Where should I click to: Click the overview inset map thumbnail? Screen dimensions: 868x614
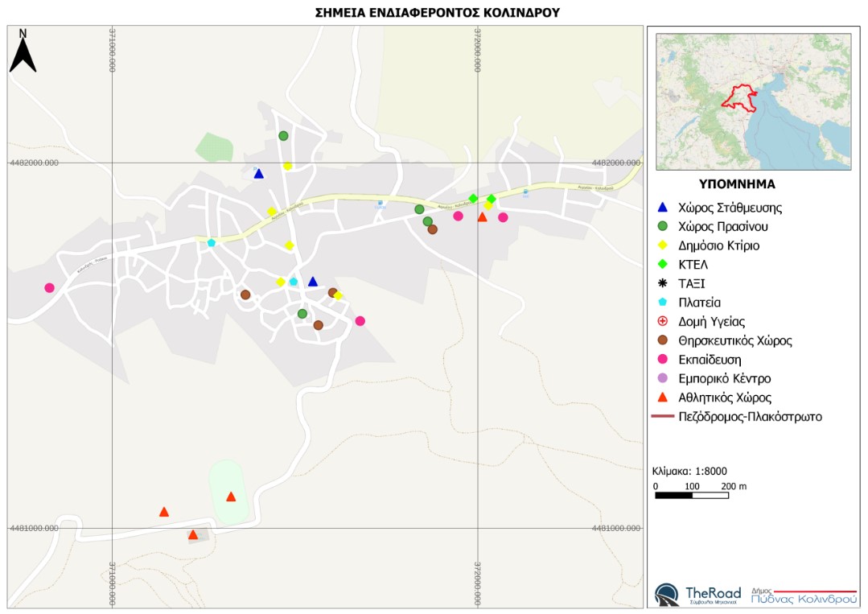click(x=754, y=102)
